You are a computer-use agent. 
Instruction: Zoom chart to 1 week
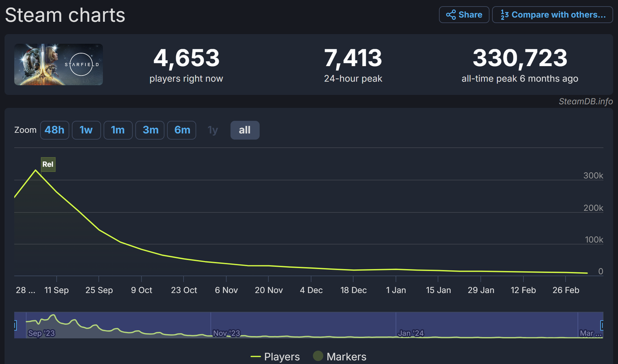point(86,130)
